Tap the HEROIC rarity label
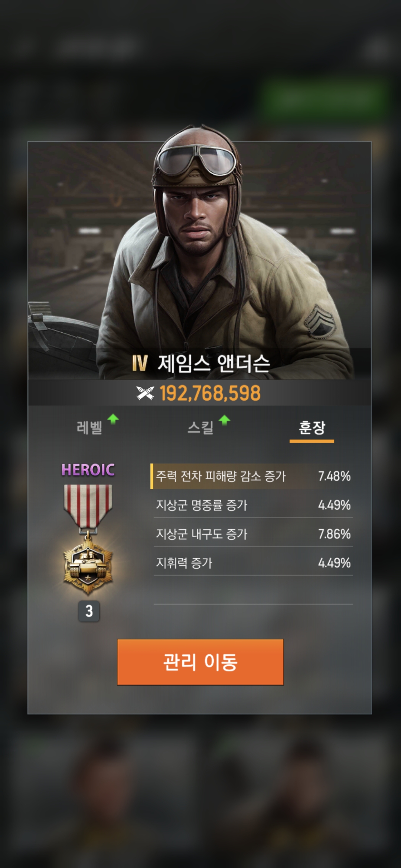This screenshot has width=401, height=868. [x=88, y=470]
